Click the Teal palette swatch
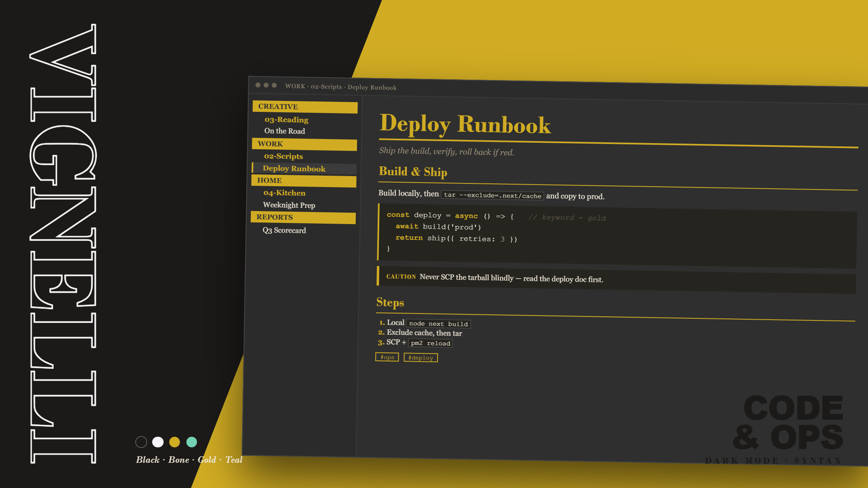The height and width of the screenshot is (488, 868). 192,442
